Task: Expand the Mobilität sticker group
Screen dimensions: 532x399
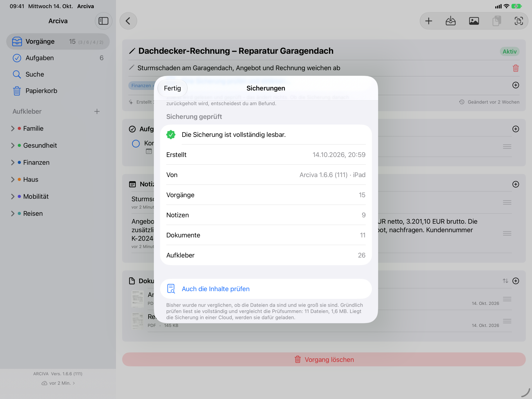Action: [13, 197]
